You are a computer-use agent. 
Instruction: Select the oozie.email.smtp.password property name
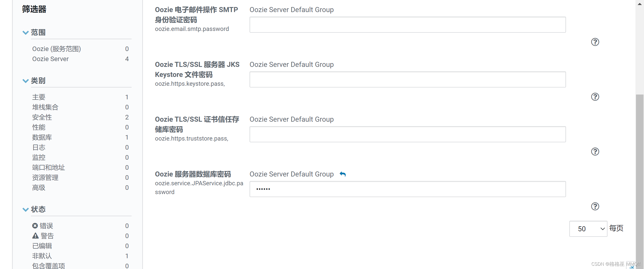point(192,29)
